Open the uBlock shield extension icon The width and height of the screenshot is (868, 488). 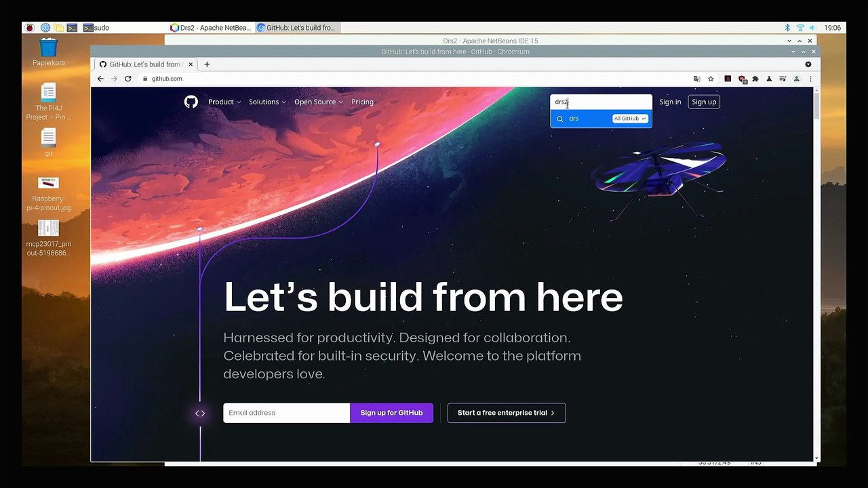pyautogui.click(x=742, y=79)
